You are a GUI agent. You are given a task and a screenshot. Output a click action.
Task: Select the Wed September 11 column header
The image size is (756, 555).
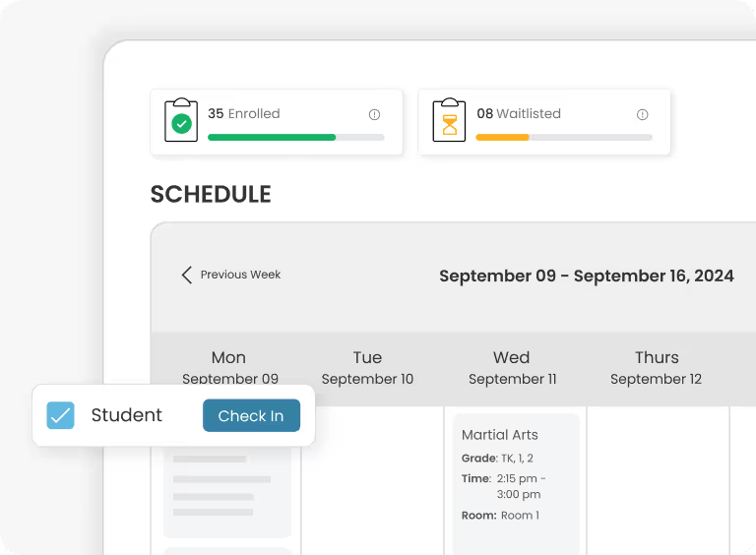click(512, 367)
